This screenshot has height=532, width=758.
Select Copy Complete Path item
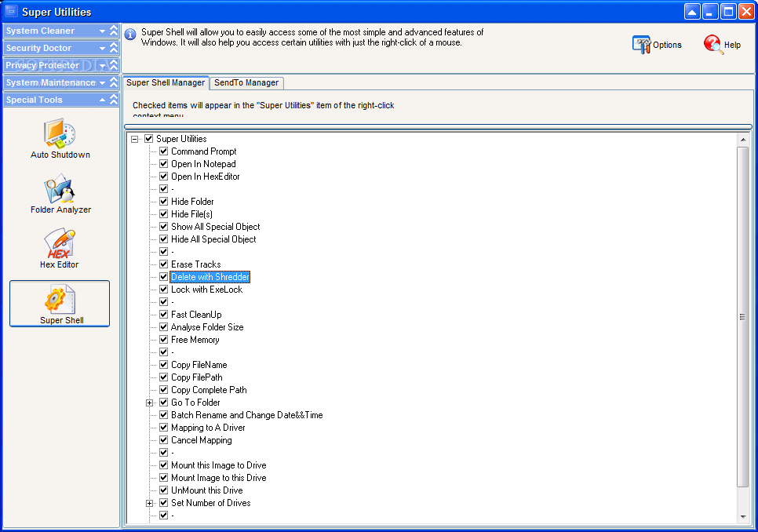pyautogui.click(x=209, y=390)
